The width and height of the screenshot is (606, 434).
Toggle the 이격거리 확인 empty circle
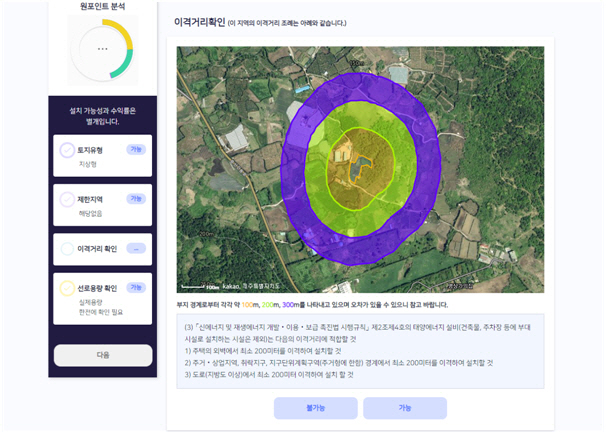point(67,249)
